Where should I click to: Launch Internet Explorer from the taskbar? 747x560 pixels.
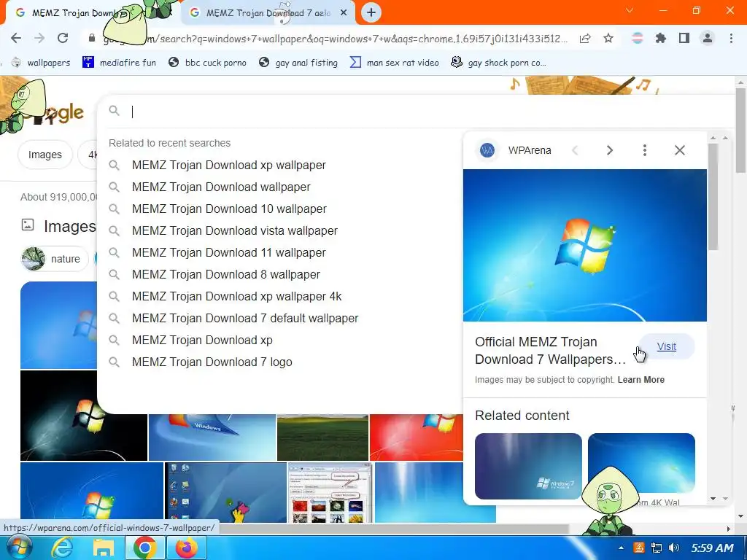[x=62, y=548]
